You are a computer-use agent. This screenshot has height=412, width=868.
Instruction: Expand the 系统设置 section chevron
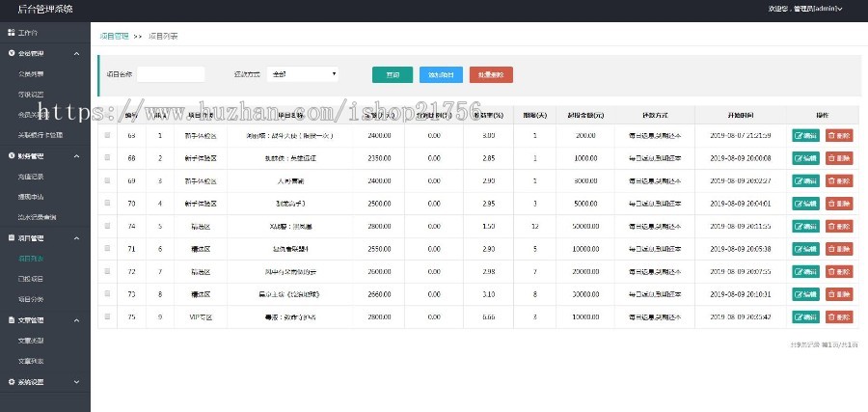coord(76,382)
